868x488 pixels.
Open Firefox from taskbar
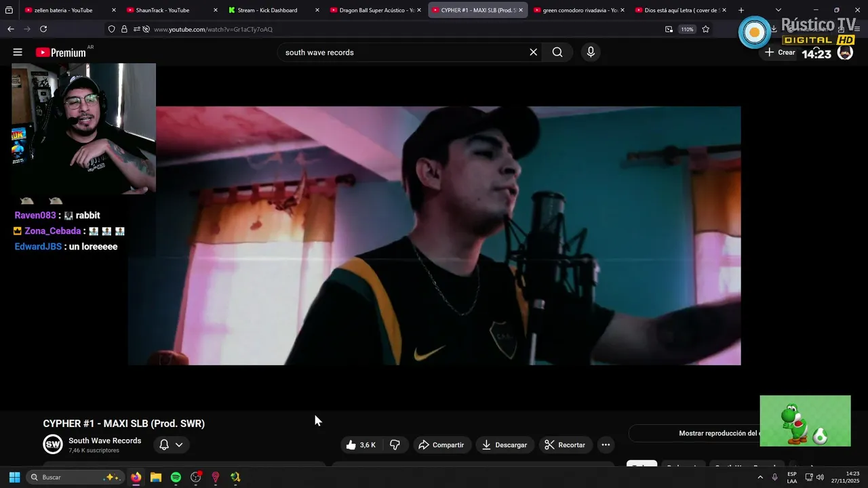coord(136,477)
